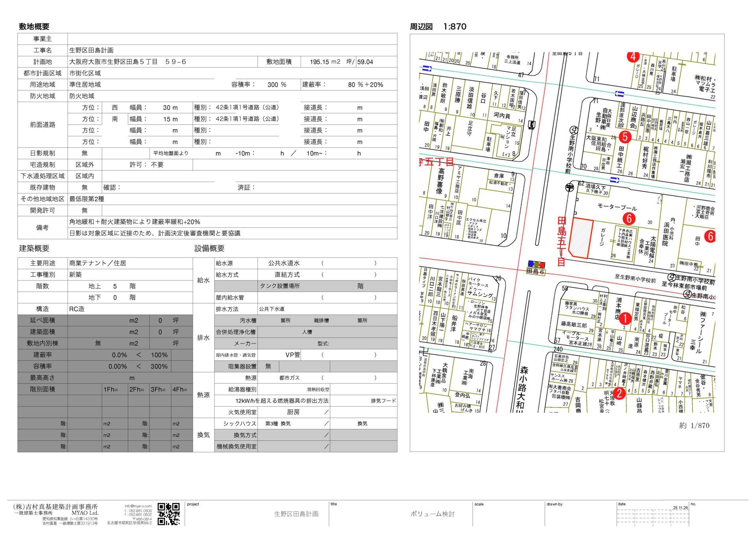The image size is (756, 535).
Task: Click the 田島6 intersection label
Action: (535, 272)
